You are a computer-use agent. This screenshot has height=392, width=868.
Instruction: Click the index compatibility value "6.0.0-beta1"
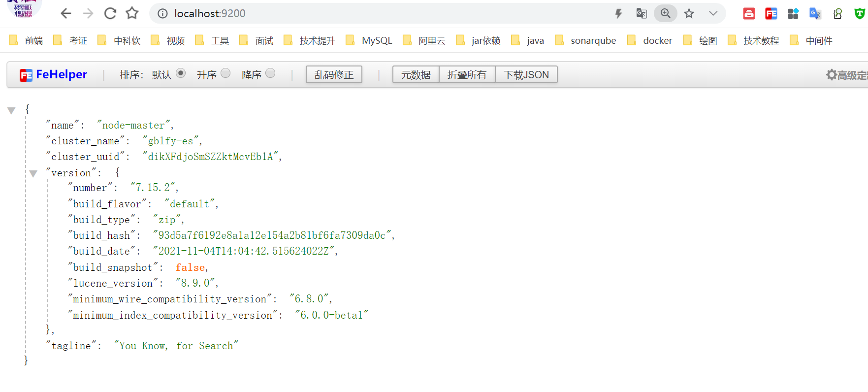coord(331,315)
